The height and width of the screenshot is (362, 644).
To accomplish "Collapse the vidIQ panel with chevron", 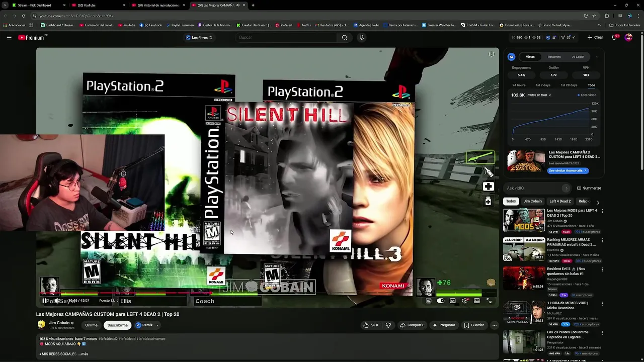I will coord(597,57).
